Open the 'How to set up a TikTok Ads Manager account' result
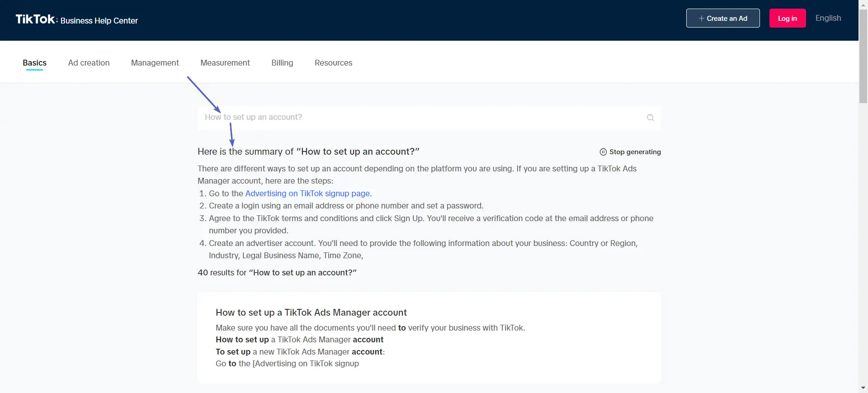 point(311,313)
